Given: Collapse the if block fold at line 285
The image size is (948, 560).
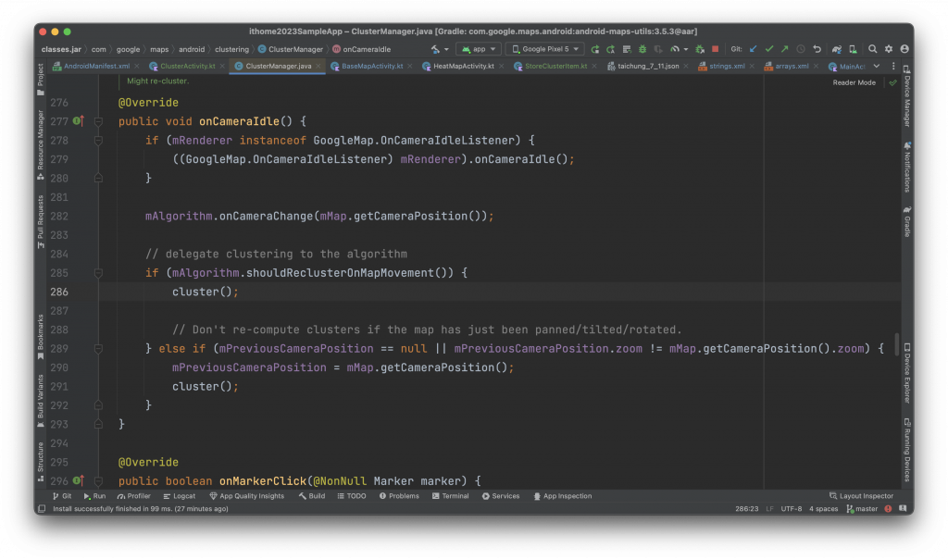Looking at the screenshot, I should click(x=98, y=273).
